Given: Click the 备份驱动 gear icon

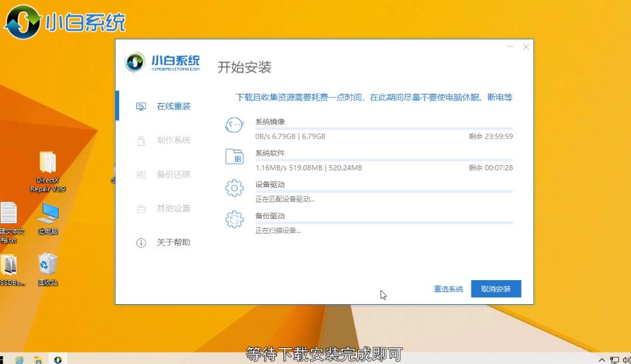Looking at the screenshot, I should pyautogui.click(x=234, y=219).
